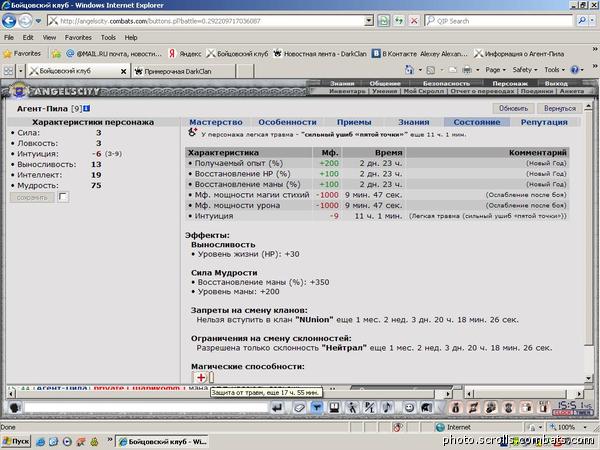Open the Tools dropdown in command bar
Viewport: 600px width, 450px height.
554,70
